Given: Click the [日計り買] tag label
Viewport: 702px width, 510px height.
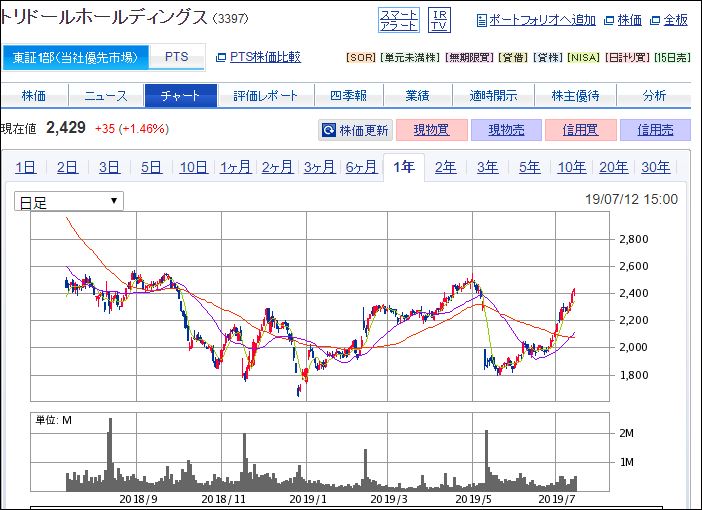Looking at the screenshot, I should [x=627, y=58].
